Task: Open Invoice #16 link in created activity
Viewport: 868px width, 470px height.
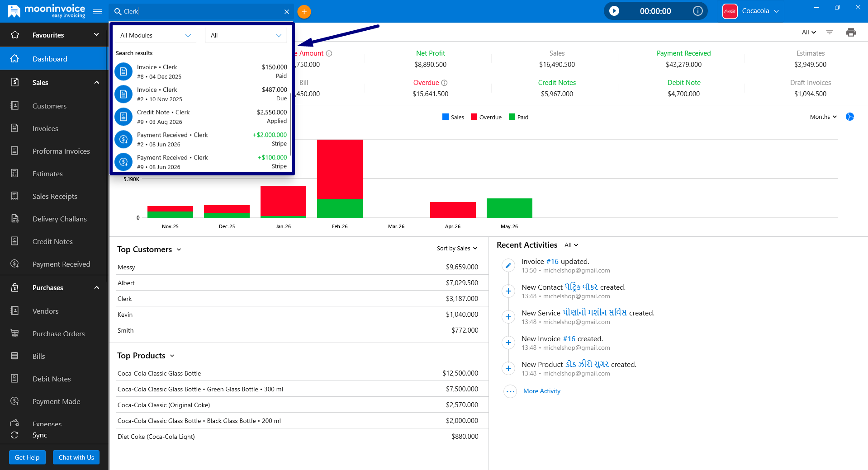Action: click(569, 338)
